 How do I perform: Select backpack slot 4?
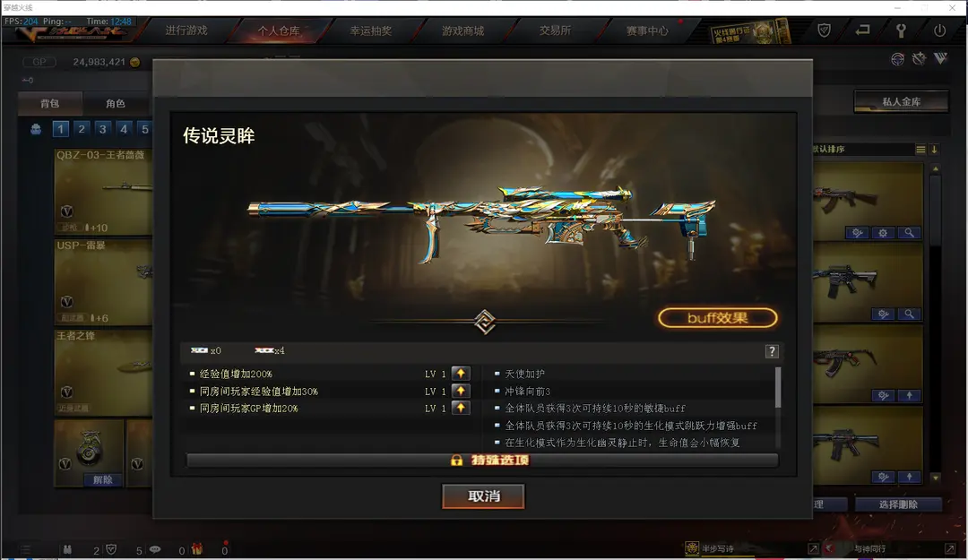click(124, 129)
